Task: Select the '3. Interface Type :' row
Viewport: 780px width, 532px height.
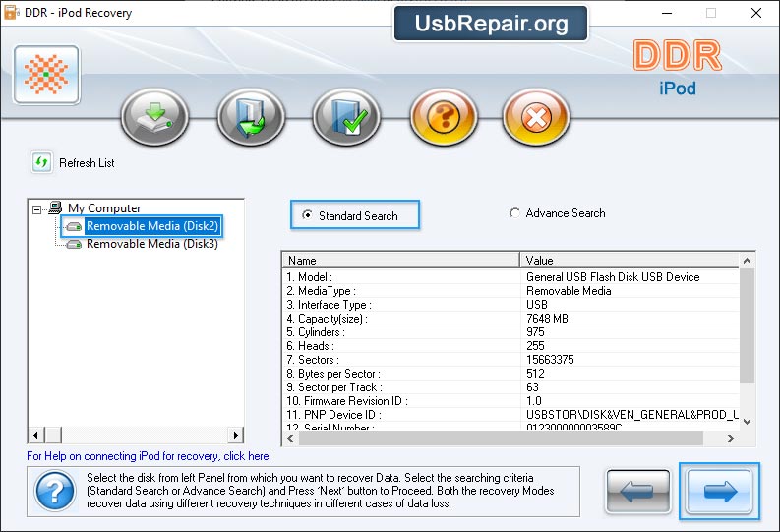Action: coord(510,305)
